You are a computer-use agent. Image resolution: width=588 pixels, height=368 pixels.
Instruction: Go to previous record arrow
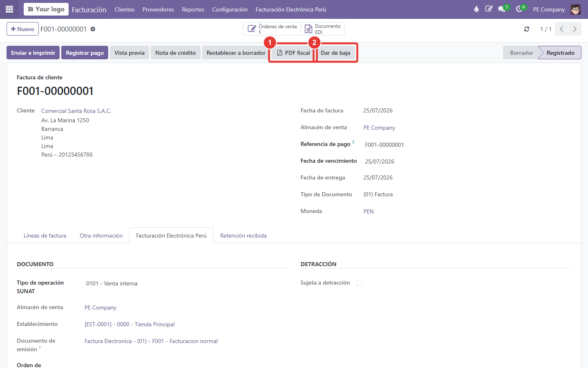tap(561, 29)
